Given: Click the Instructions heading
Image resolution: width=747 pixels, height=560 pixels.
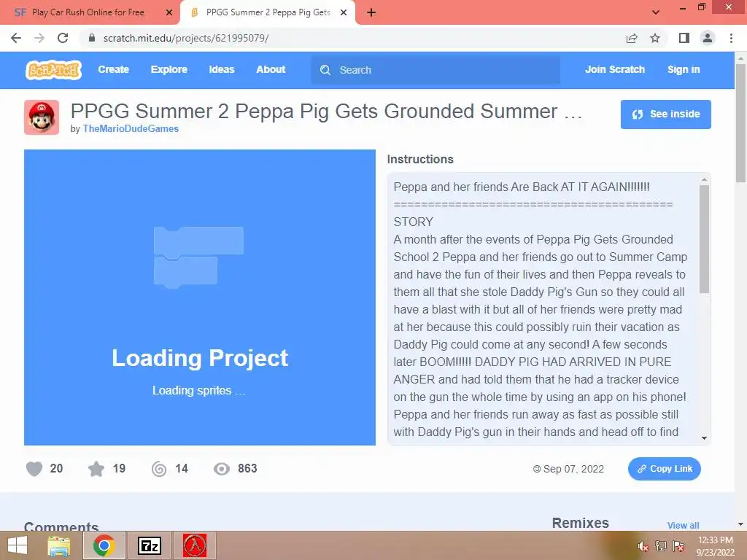Looking at the screenshot, I should pos(420,159).
